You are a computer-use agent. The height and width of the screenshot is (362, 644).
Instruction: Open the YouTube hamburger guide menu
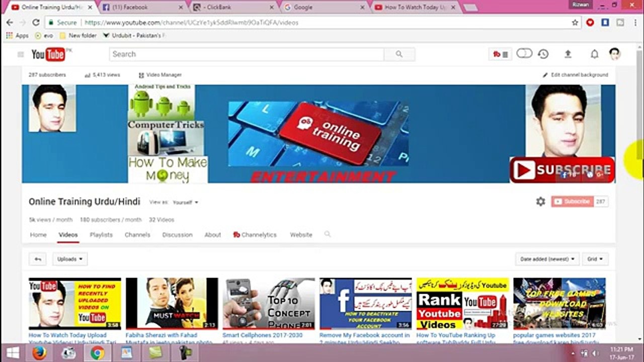click(x=21, y=54)
